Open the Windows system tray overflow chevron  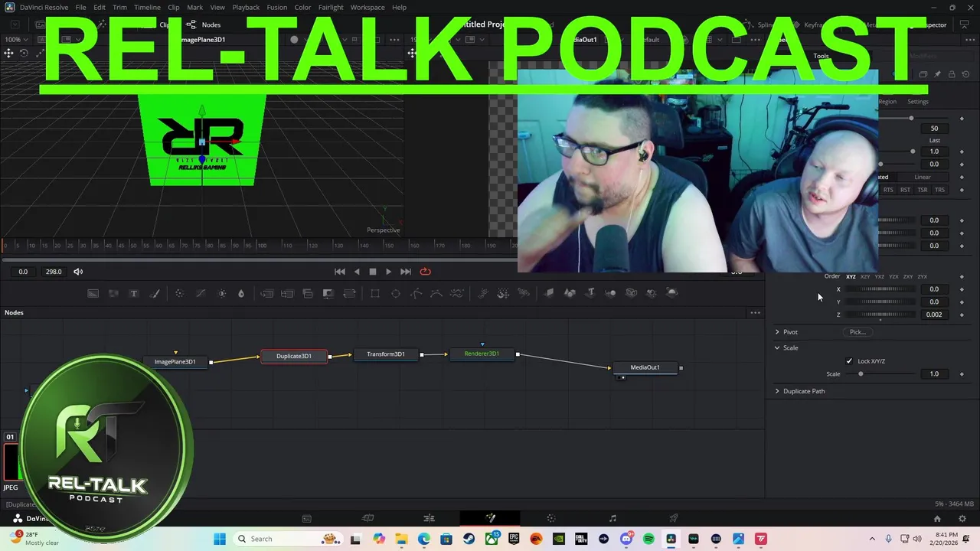[872, 539]
